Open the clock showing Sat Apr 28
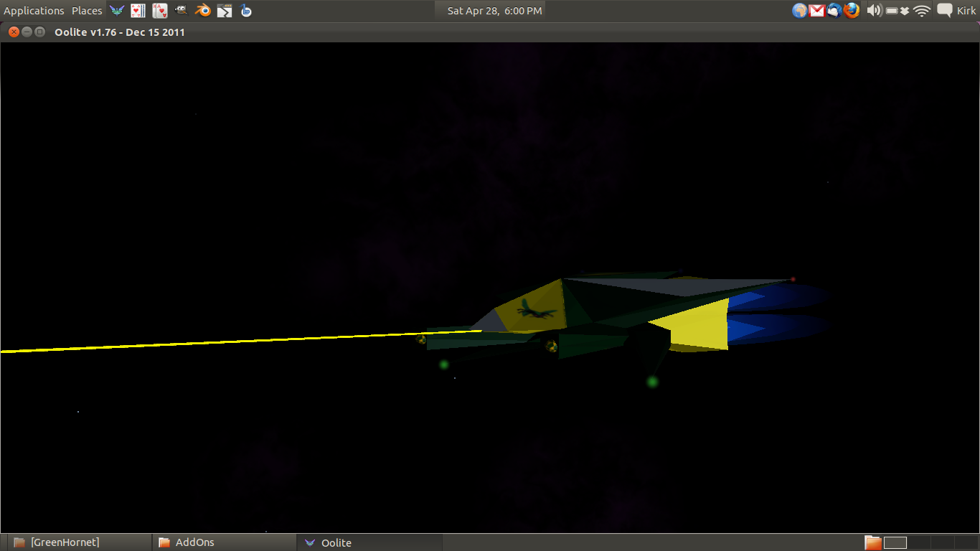Image resolution: width=980 pixels, height=551 pixels. 494,11
